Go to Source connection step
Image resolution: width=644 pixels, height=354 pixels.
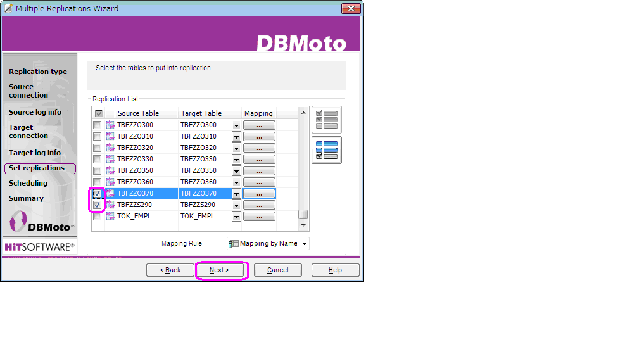point(28,91)
